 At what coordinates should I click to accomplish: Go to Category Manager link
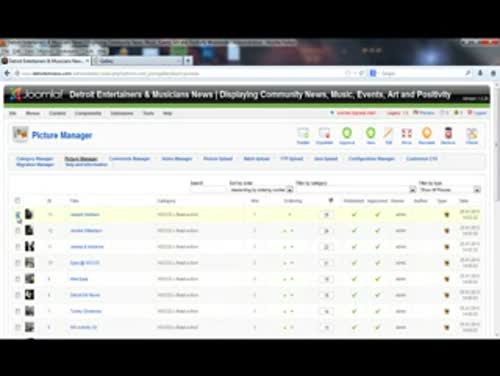click(35, 159)
